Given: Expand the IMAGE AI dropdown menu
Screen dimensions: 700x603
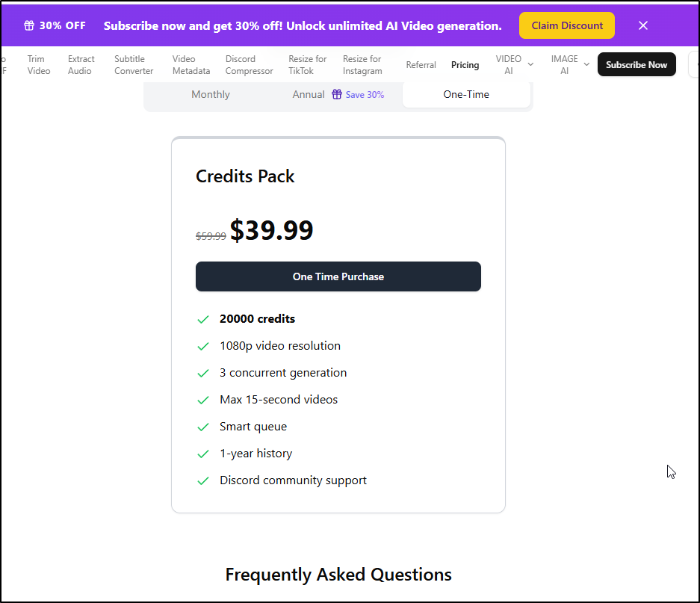Looking at the screenshot, I should point(570,65).
